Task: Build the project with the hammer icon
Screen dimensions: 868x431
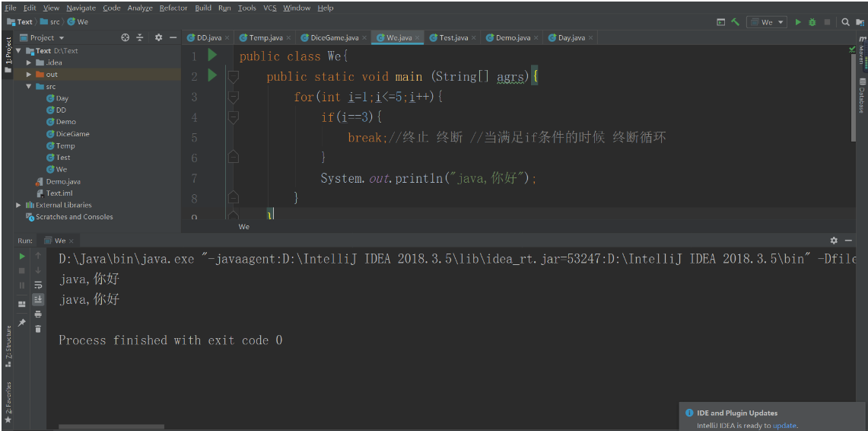Action: pos(735,22)
